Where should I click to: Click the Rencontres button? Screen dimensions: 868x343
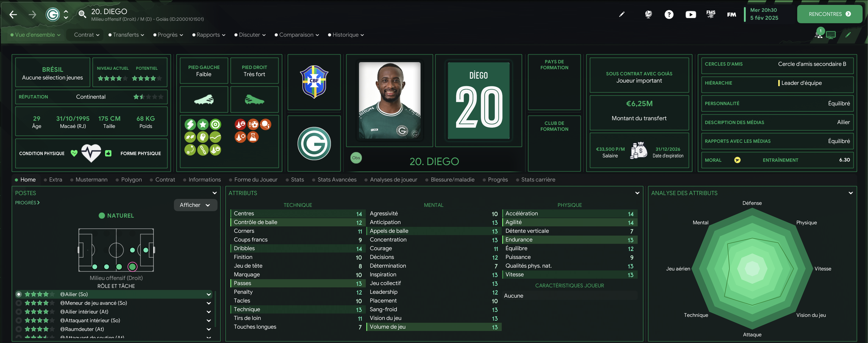pyautogui.click(x=829, y=14)
